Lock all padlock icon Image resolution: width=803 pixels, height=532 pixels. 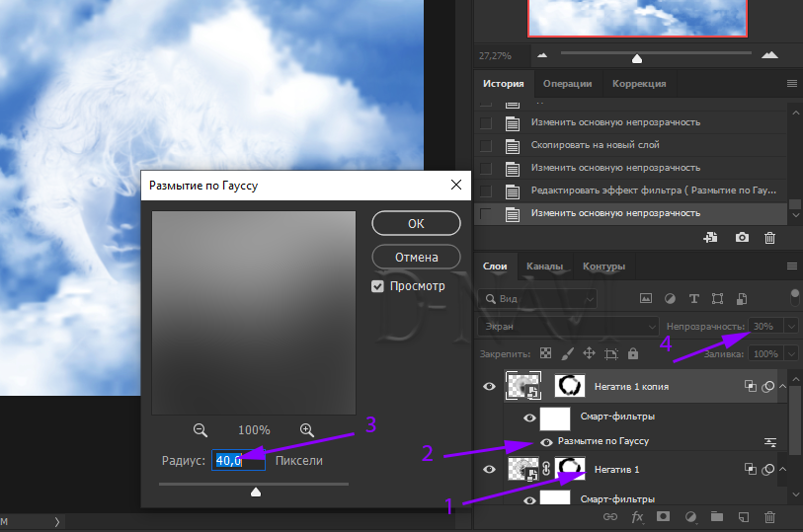pyautogui.click(x=633, y=353)
